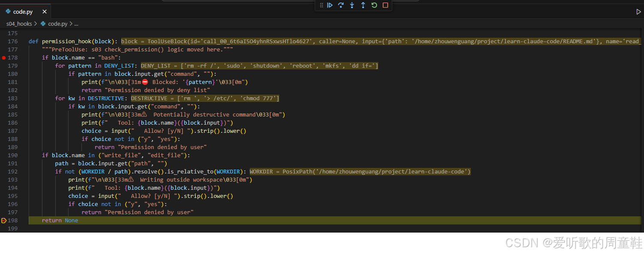
Task: Click DENY_LIST in the for loop
Action: pyautogui.click(x=120, y=66)
